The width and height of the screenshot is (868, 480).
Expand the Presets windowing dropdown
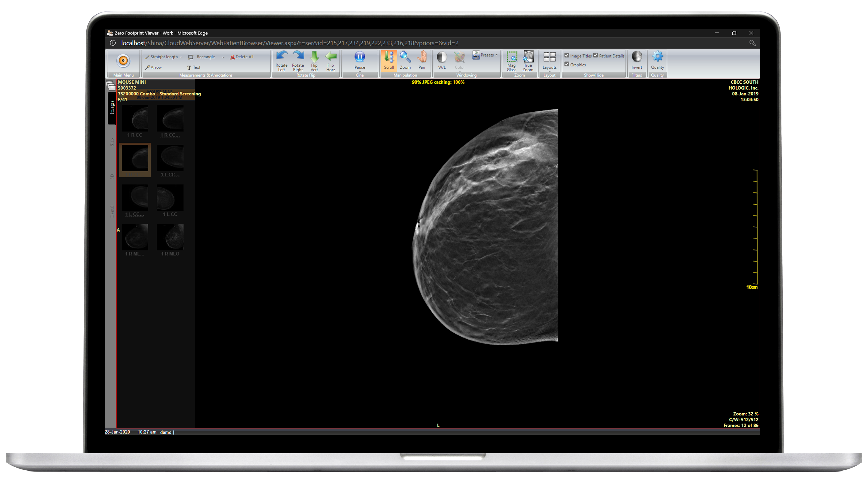(496, 55)
